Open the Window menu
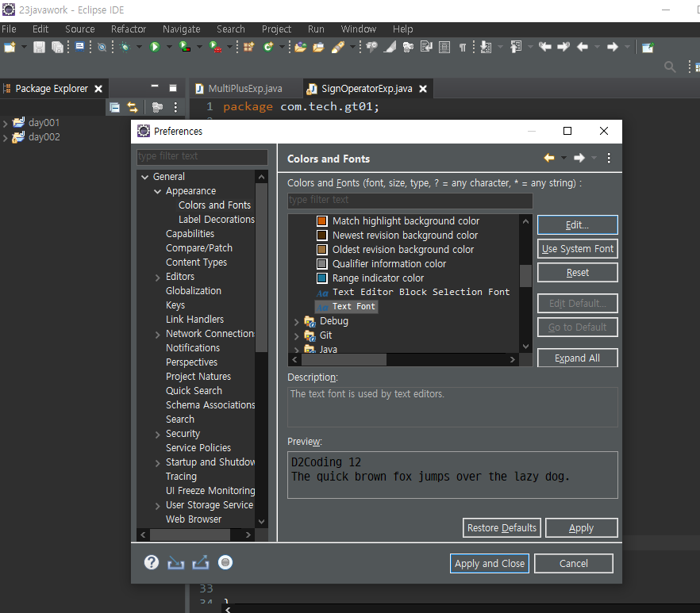Viewport: 700px width, 613px height. pos(359,29)
